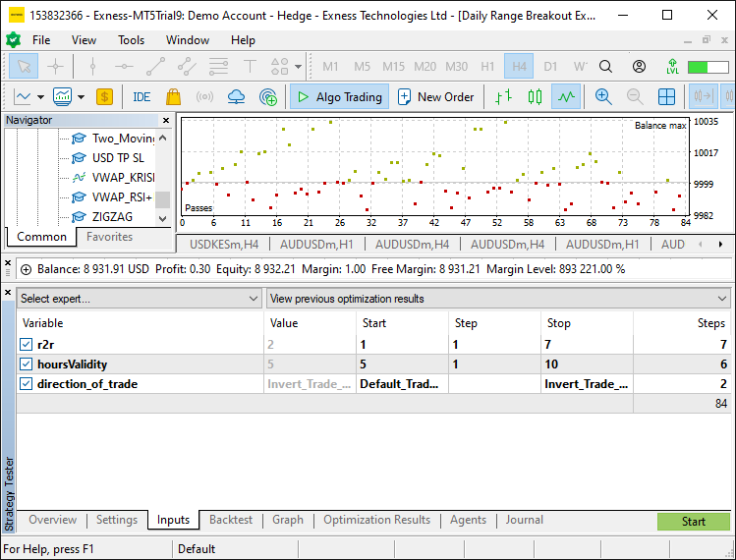Toggle the hoursValidity checkbox

click(26, 364)
